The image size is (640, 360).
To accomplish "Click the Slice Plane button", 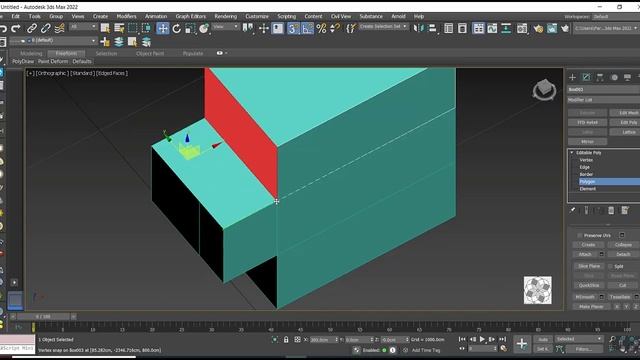I will click(x=589, y=266).
